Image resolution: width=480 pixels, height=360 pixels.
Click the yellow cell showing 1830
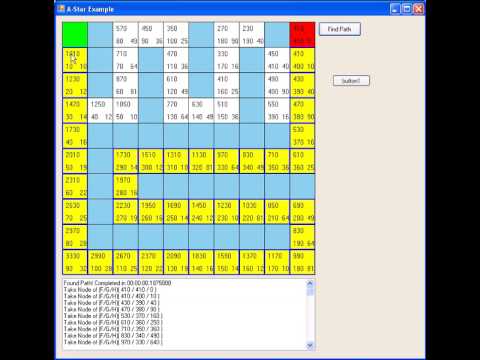click(x=201, y=263)
